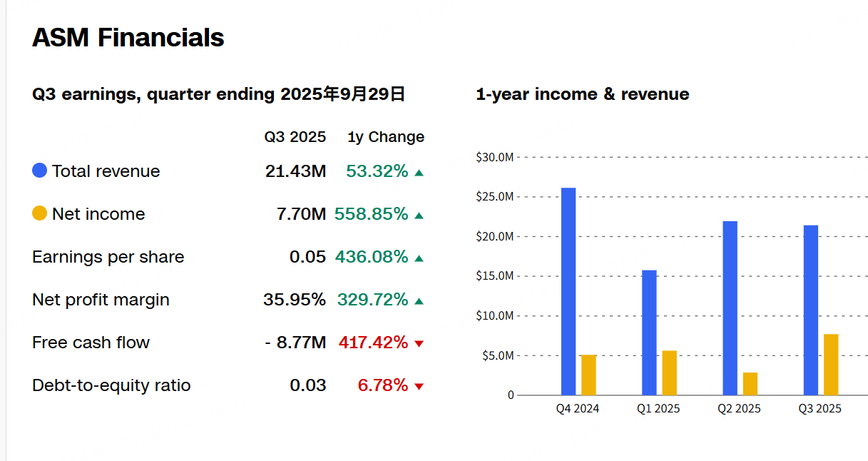Click the ASM Financials heading
This screenshot has height=461, width=868.
coord(128,37)
